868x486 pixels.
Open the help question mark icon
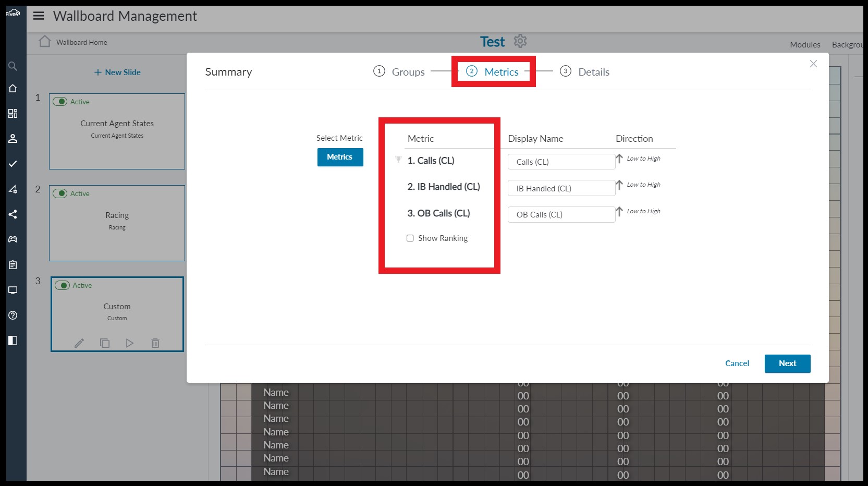click(13, 315)
